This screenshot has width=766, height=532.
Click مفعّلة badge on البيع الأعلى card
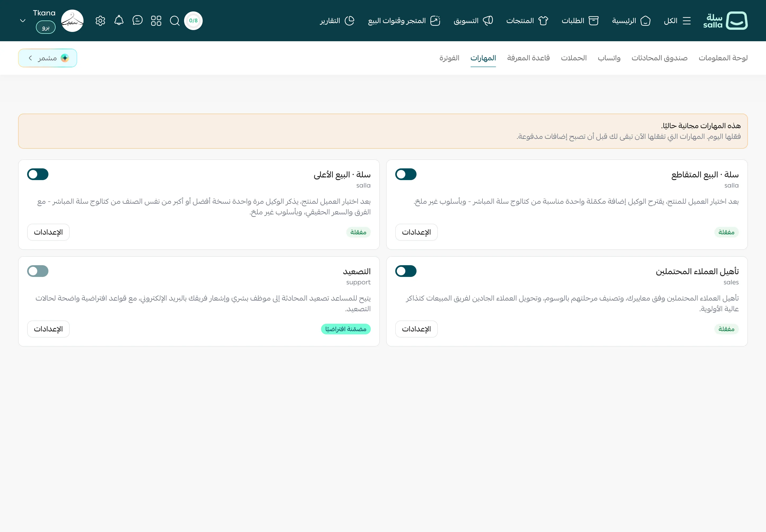(x=358, y=232)
